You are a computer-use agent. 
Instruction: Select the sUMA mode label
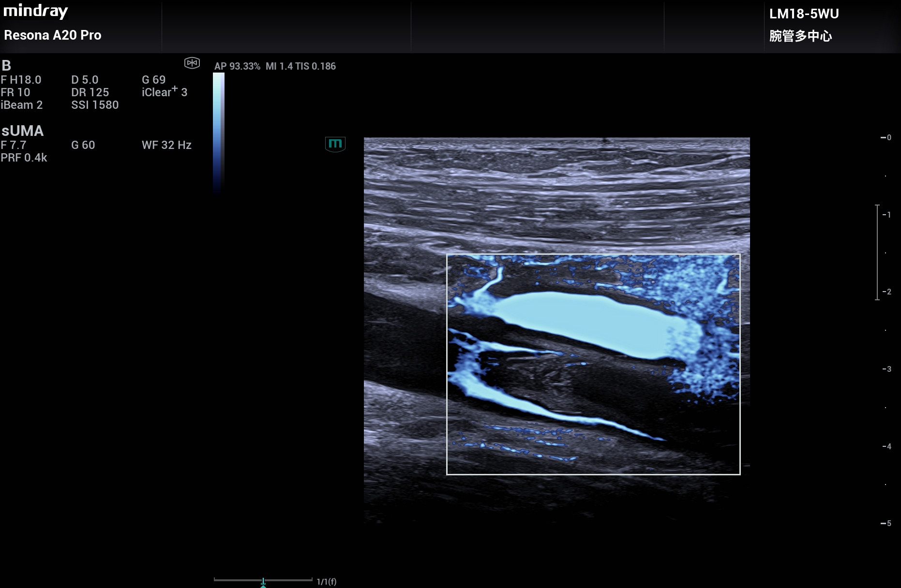(22, 131)
